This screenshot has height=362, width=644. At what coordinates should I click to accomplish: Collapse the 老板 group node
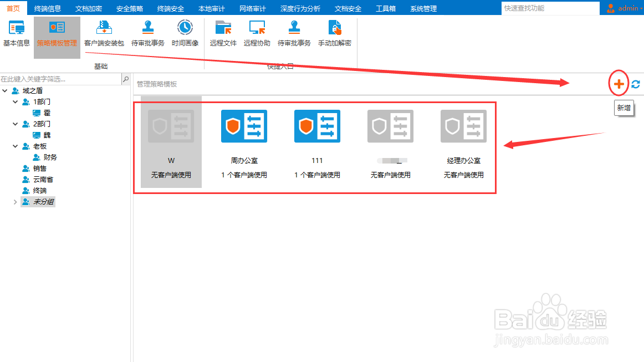[16, 146]
